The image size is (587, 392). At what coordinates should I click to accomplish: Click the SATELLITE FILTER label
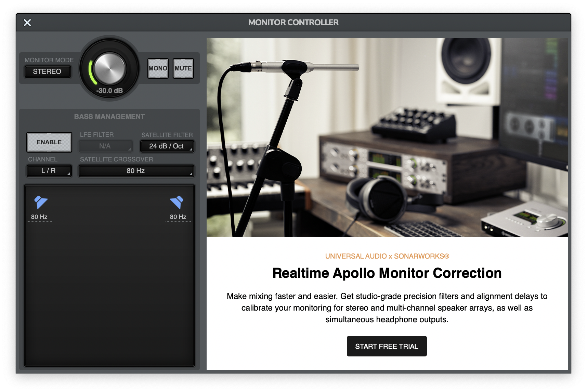(x=167, y=135)
